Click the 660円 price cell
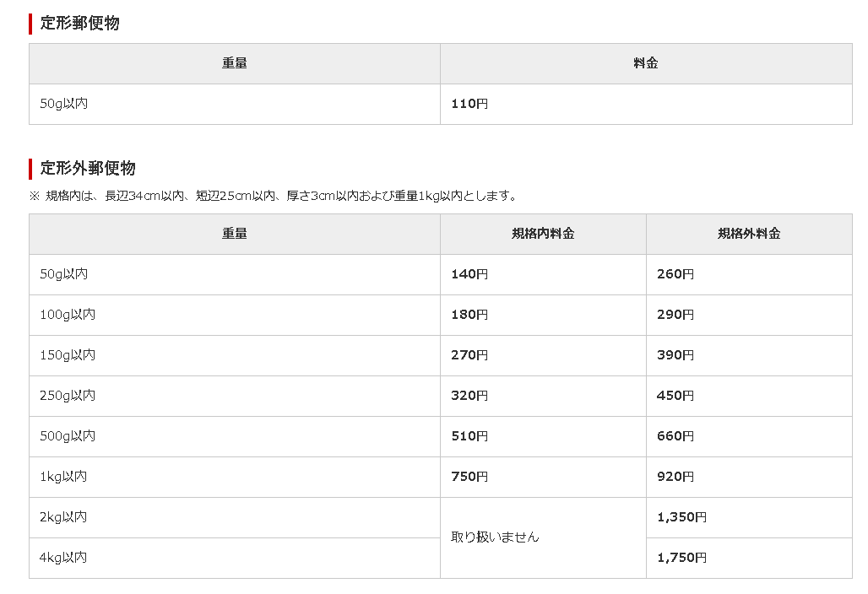Image resolution: width=868 pixels, height=594 pixels. [x=749, y=436]
